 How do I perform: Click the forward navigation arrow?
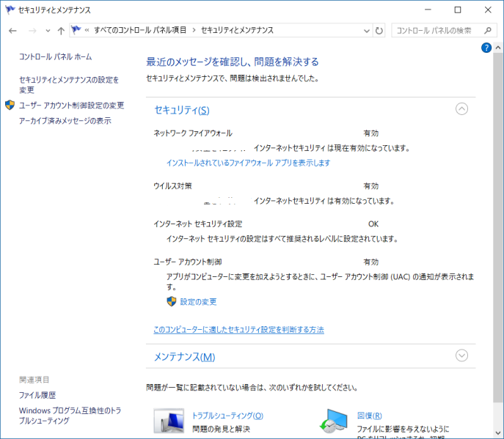click(x=32, y=31)
